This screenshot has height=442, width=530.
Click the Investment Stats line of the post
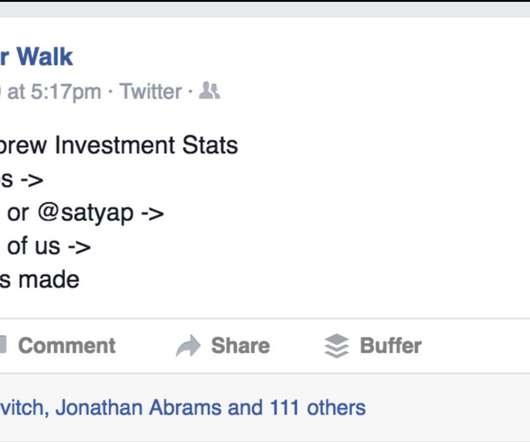coord(119,145)
